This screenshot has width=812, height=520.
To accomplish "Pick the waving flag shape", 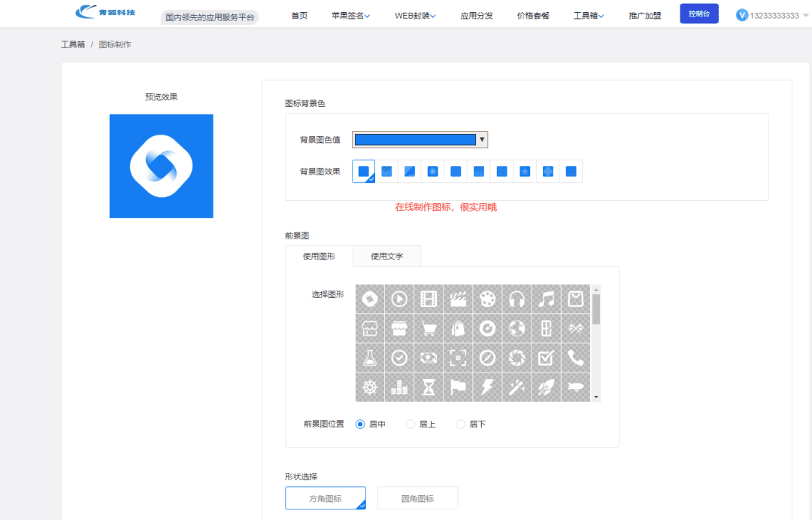I will coord(458,388).
